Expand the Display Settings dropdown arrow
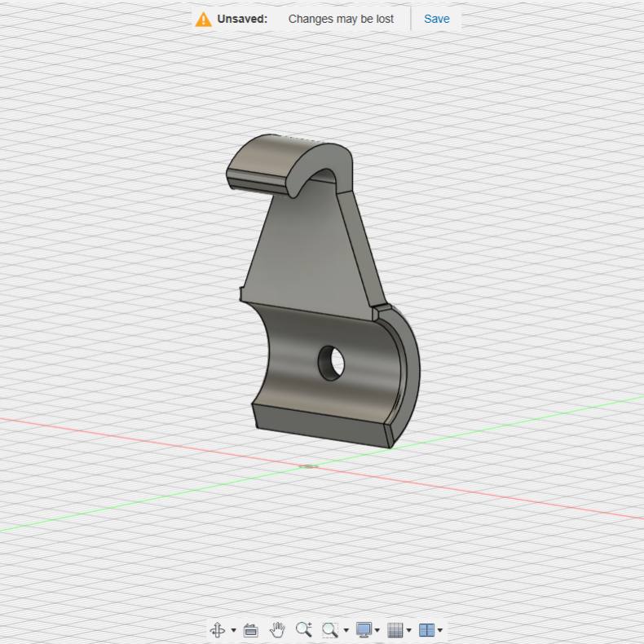The width and height of the screenshot is (644, 644). point(377,630)
